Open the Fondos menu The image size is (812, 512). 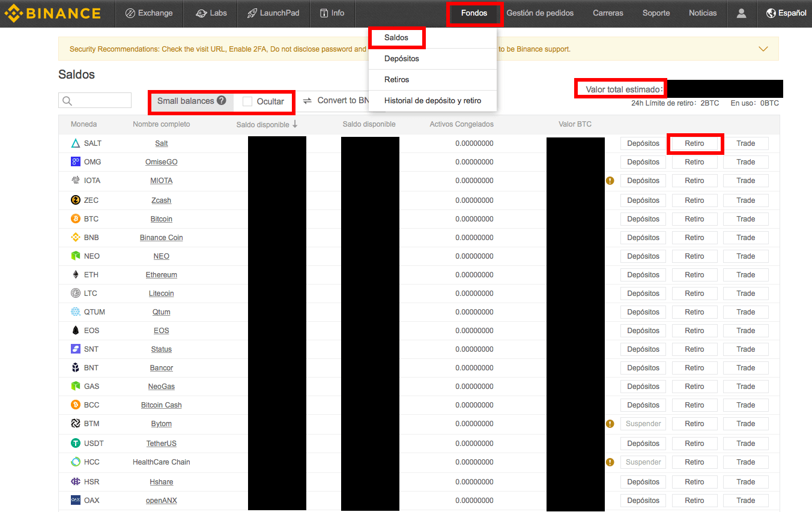pos(474,13)
